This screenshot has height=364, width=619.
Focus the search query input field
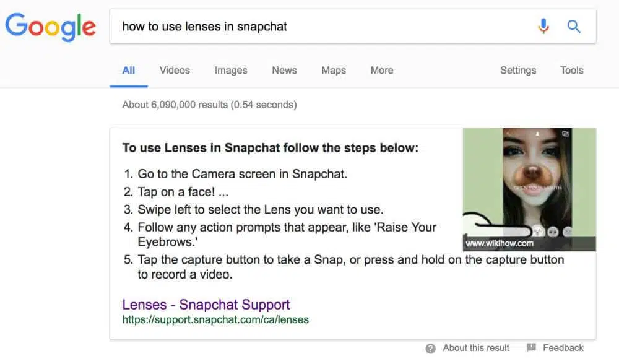322,26
